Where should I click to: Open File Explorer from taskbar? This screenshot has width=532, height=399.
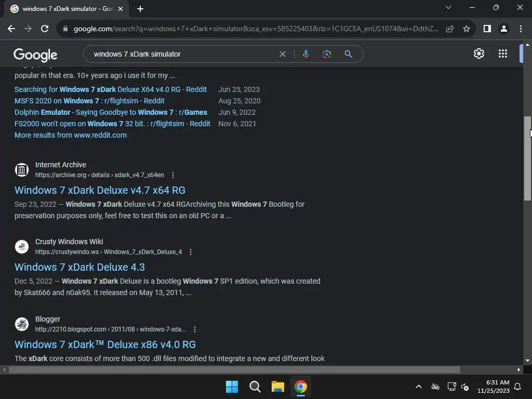coord(278,387)
